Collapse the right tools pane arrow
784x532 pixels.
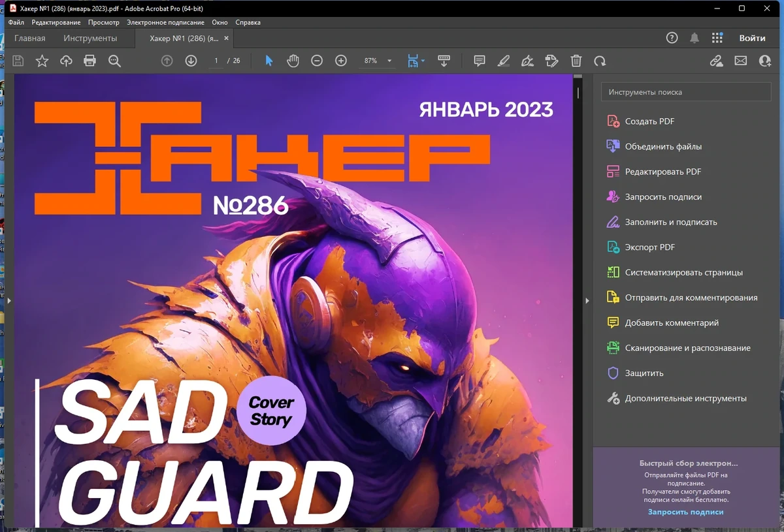(587, 300)
